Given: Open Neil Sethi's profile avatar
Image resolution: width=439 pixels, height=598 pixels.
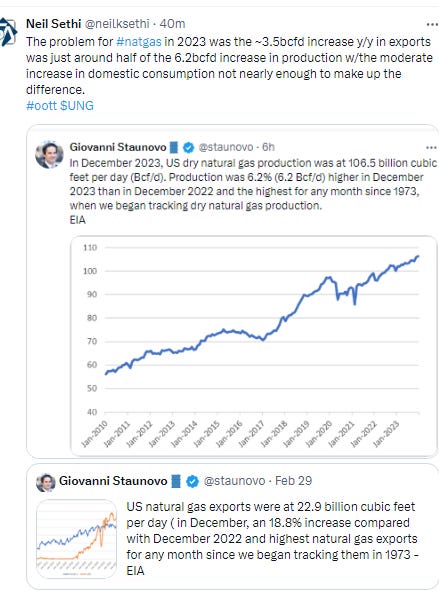Looking at the screenshot, I should click(8, 32).
